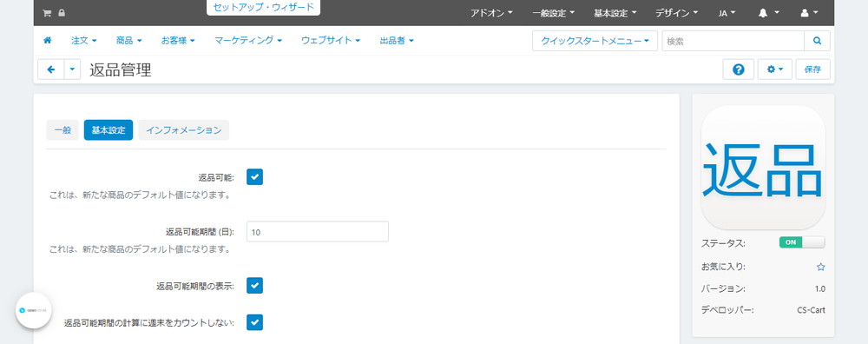The width and height of the screenshot is (868, 344).
Task: Click the 返品可能期間 (日) input field
Action: [318, 232]
